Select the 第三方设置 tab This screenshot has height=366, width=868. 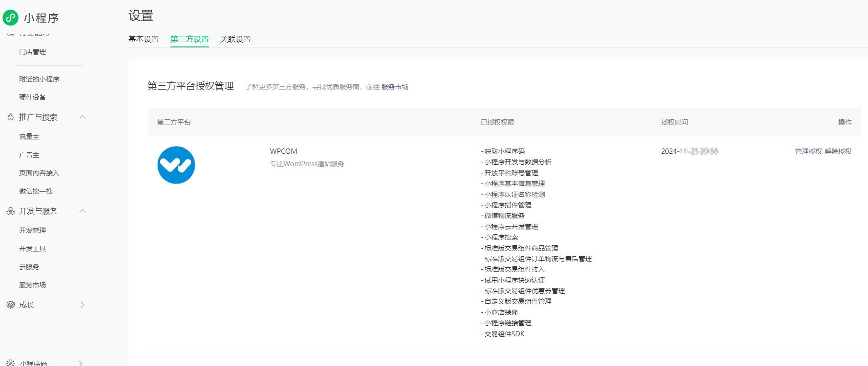[190, 39]
